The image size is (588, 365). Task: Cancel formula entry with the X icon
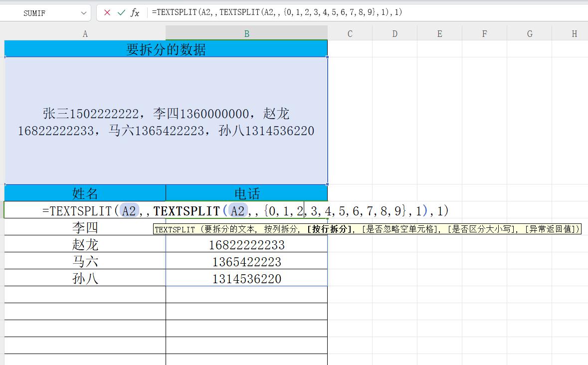click(107, 12)
